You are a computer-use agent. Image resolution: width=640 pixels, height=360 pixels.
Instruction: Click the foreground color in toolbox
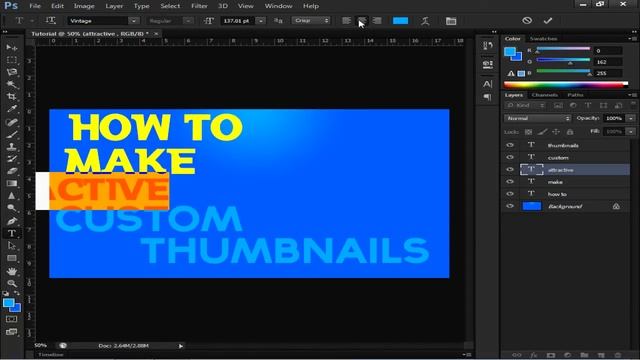[x=8, y=303]
